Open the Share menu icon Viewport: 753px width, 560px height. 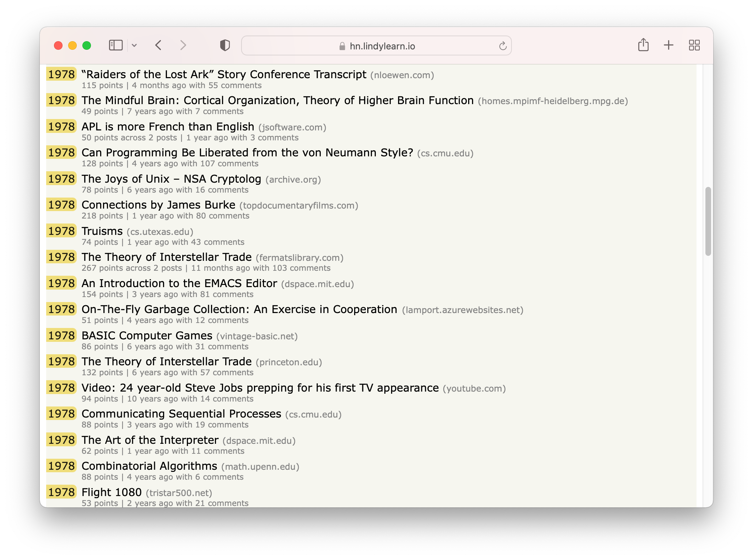[x=643, y=45]
